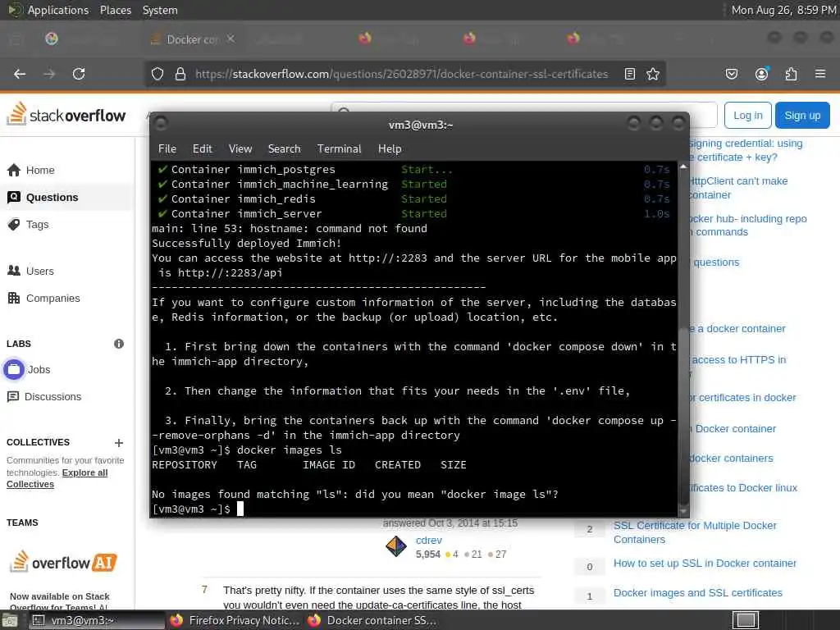The image size is (840, 630).
Task: Open the Firefox account icon
Action: 761,74
